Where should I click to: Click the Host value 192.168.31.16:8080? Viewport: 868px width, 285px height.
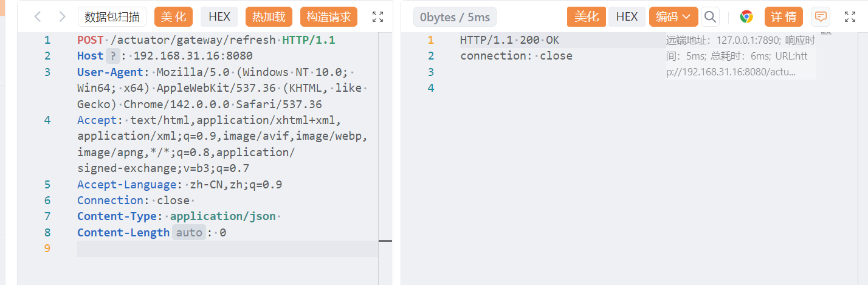point(193,56)
